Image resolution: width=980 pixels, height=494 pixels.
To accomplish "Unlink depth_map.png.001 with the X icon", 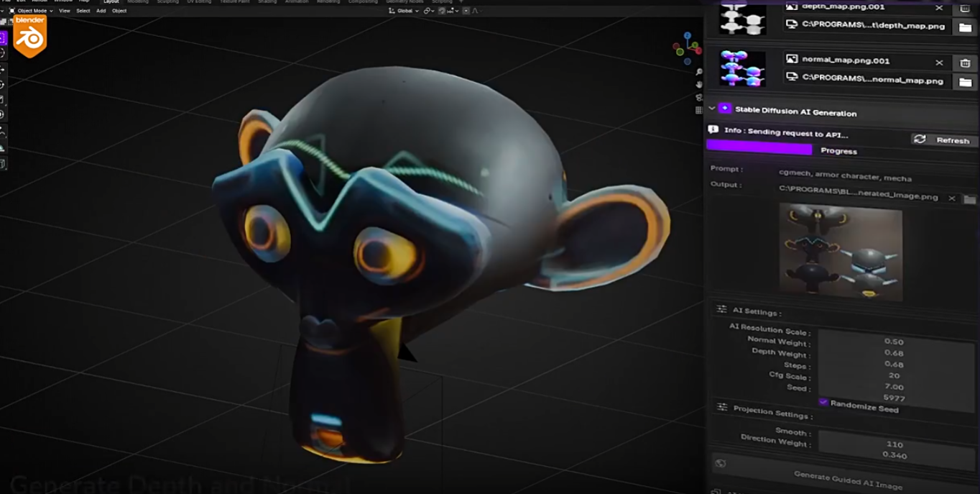I will [939, 8].
